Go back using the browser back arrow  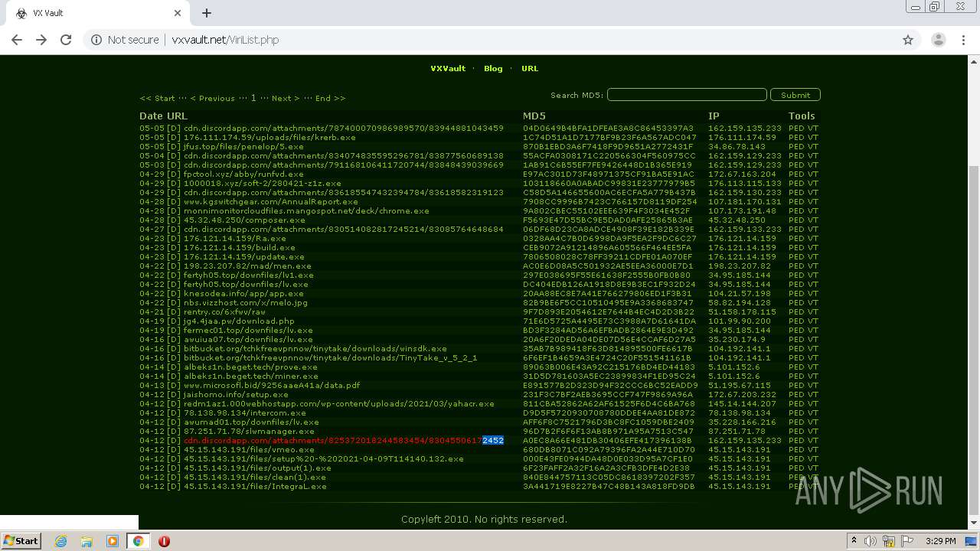[17, 40]
